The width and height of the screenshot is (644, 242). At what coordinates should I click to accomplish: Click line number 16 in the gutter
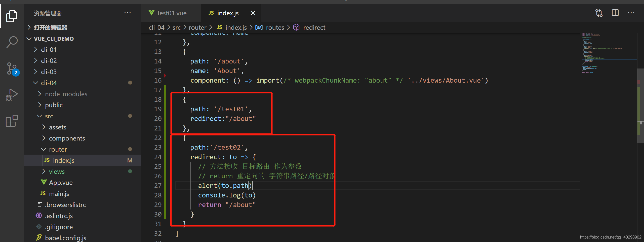click(158, 80)
